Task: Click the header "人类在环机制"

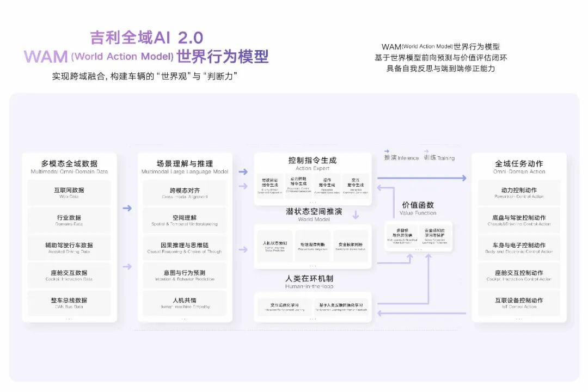Action: click(309, 278)
